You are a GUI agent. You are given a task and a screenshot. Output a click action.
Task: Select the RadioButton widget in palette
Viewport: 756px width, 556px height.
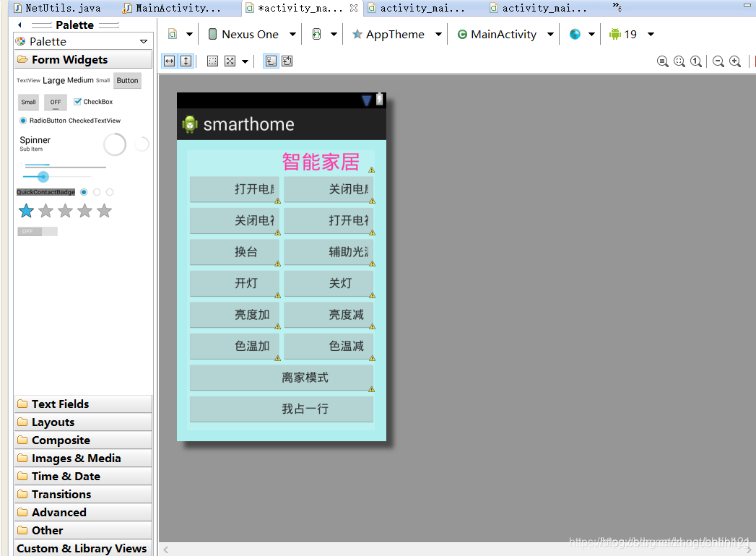[x=43, y=121]
